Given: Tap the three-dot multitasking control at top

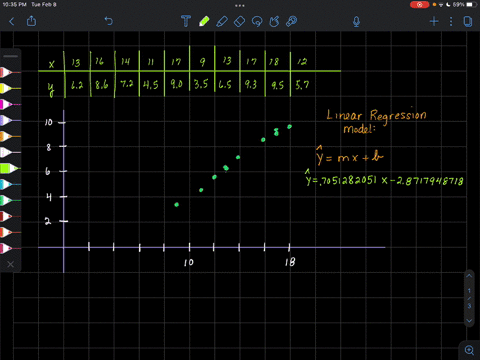Looking at the screenshot, I should point(240,6).
